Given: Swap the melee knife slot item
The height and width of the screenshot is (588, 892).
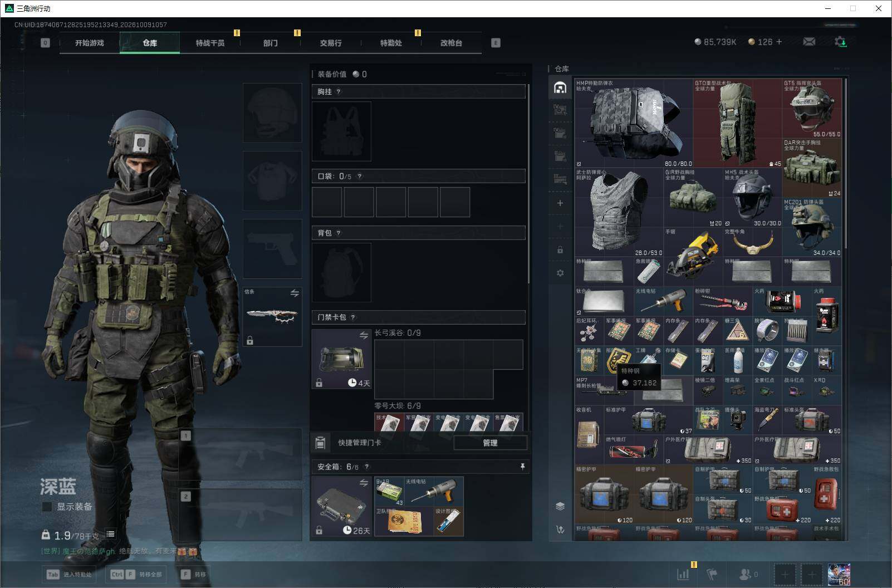Looking at the screenshot, I should [x=295, y=293].
